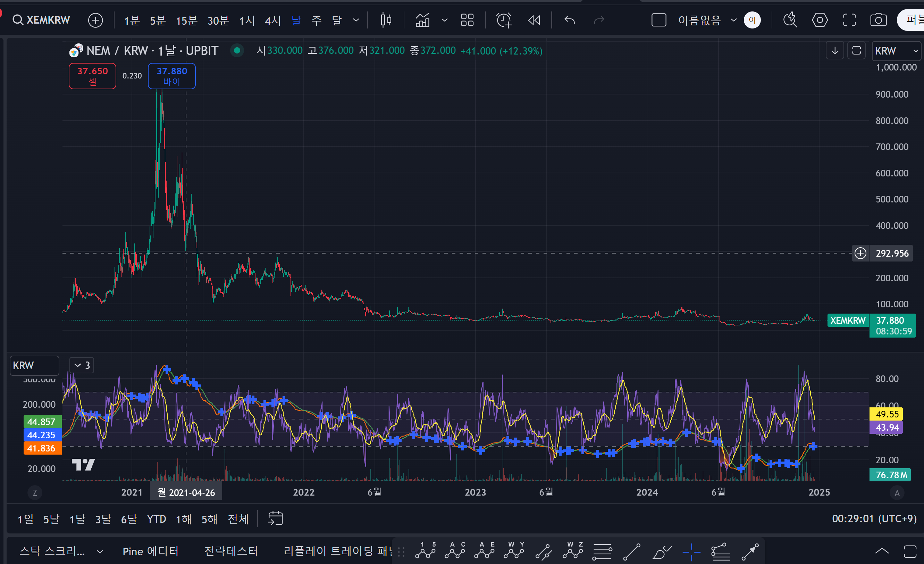The height and width of the screenshot is (564, 924).
Task: Toggle auto scale with the A button
Action: pyautogui.click(x=897, y=493)
